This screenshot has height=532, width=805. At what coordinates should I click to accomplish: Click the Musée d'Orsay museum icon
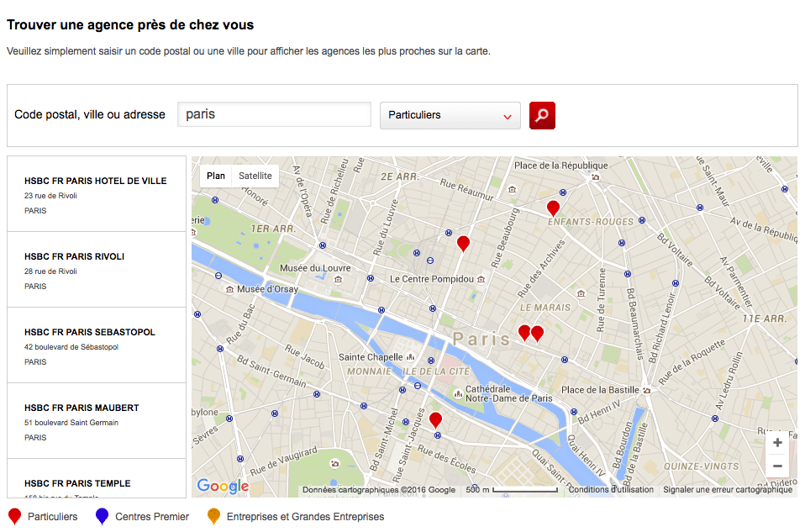[x=229, y=290]
